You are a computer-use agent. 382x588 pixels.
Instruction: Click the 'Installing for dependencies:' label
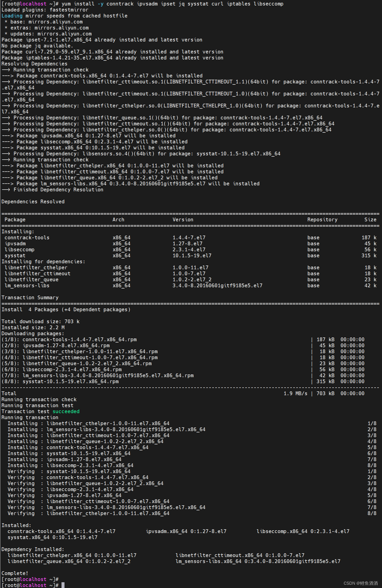43,262
